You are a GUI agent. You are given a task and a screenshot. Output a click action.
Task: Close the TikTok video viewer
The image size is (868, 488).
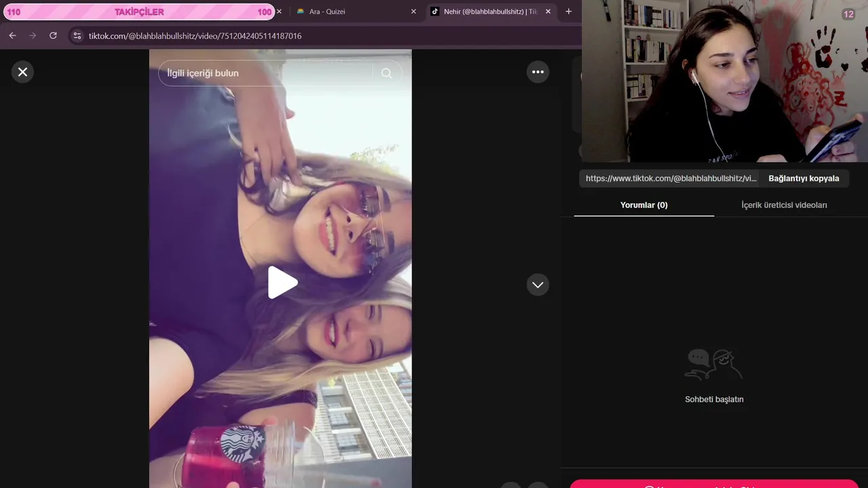point(22,72)
